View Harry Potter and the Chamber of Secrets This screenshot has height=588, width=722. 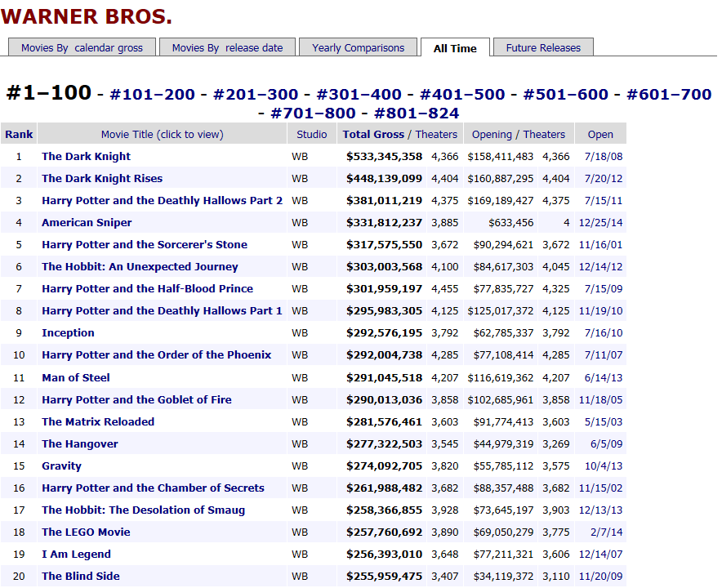click(154, 488)
